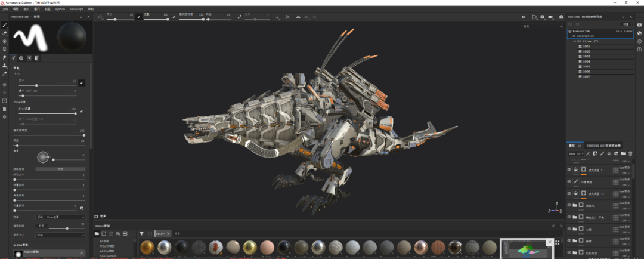Open the Python menu

(60, 10)
